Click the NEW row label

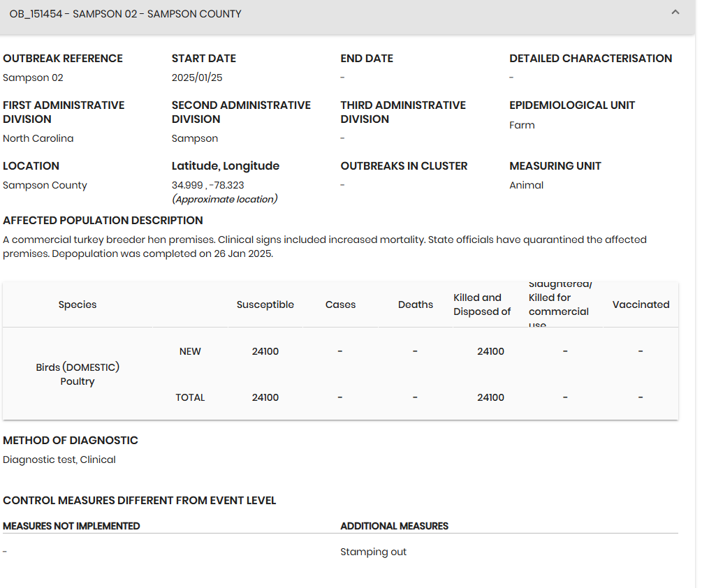pyautogui.click(x=190, y=352)
